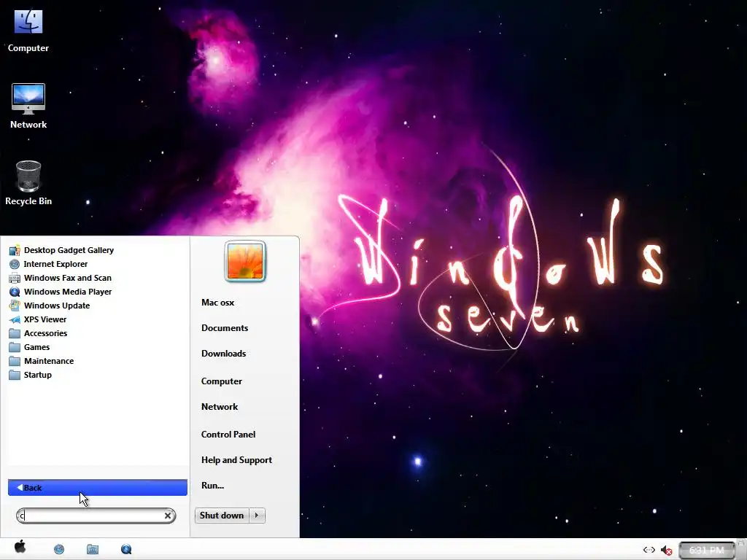Open the browser globe icon in taskbar
This screenshot has width=747, height=560.
pyautogui.click(x=59, y=550)
